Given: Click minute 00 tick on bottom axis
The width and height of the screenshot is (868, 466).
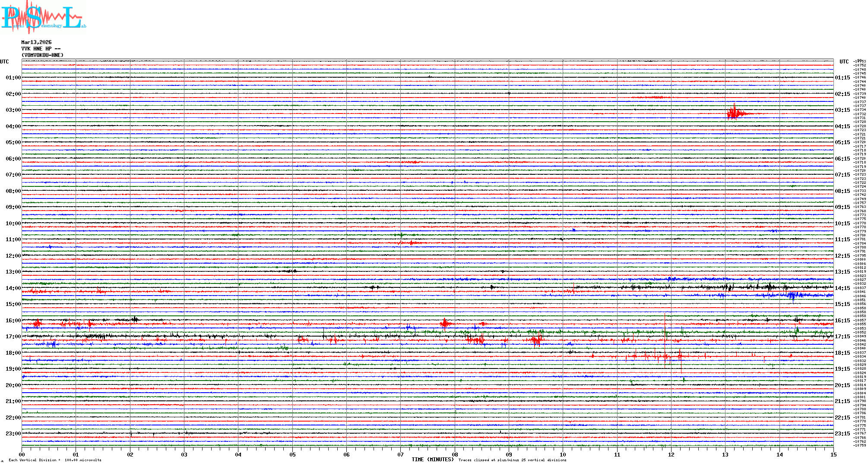Looking at the screenshot, I should [x=22, y=454].
